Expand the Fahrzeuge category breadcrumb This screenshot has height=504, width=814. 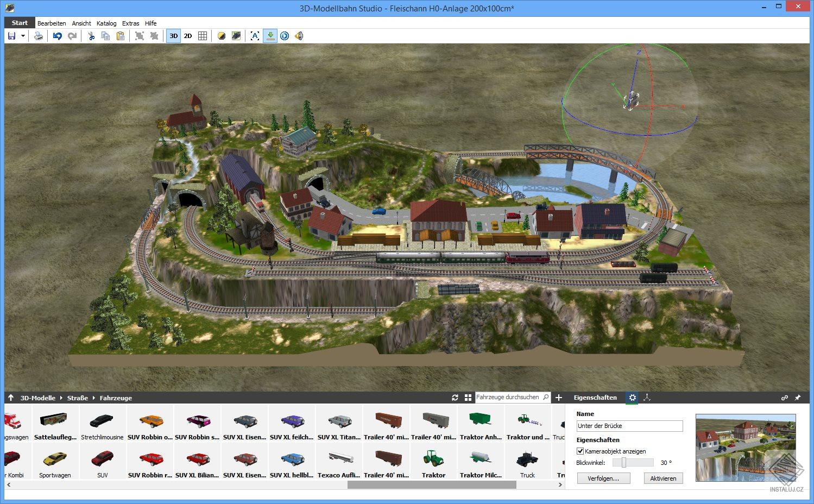(x=115, y=398)
